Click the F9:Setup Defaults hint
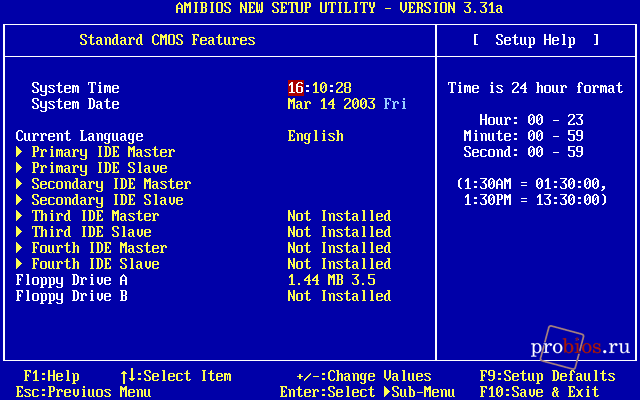640x400 pixels. click(x=547, y=376)
